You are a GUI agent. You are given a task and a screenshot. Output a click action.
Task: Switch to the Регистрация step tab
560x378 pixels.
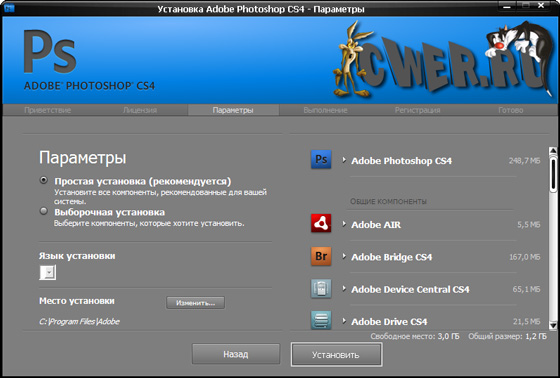[x=418, y=110]
